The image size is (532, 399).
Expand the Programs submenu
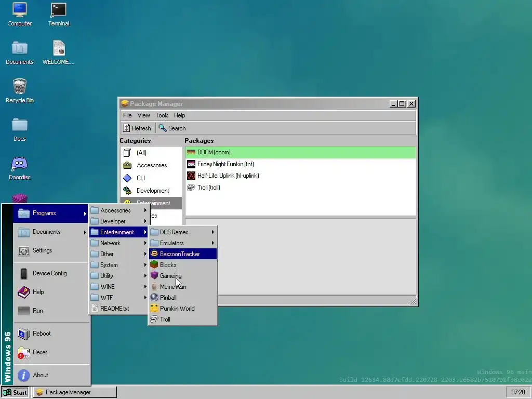50,213
